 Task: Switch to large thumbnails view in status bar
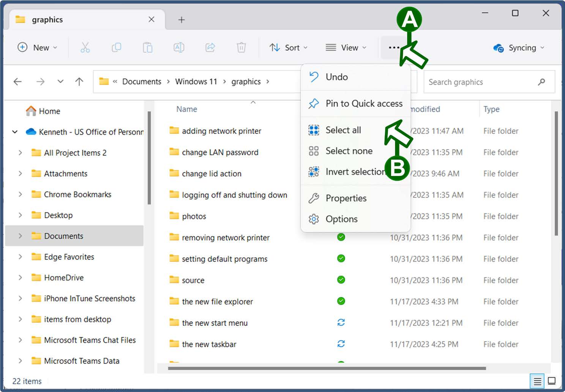(x=552, y=381)
